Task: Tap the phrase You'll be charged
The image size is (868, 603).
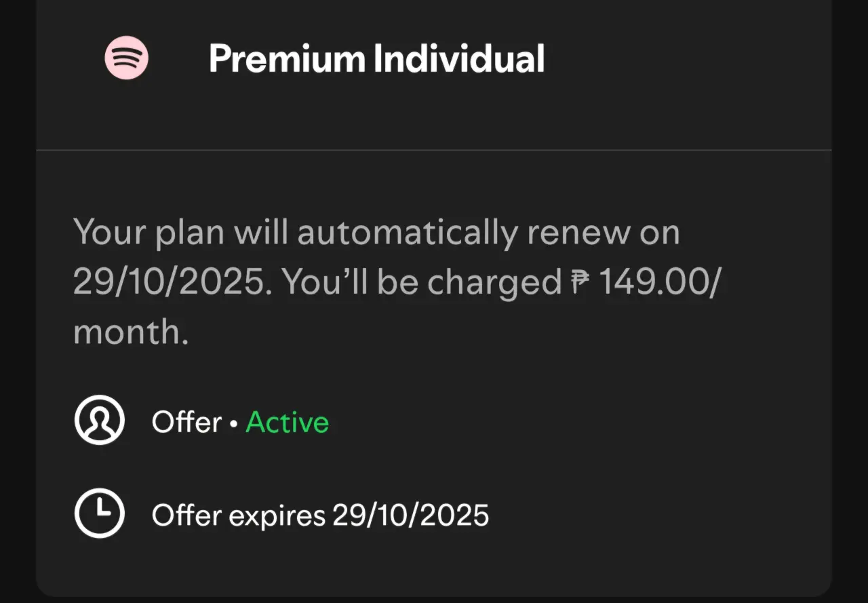Action: click(422, 283)
